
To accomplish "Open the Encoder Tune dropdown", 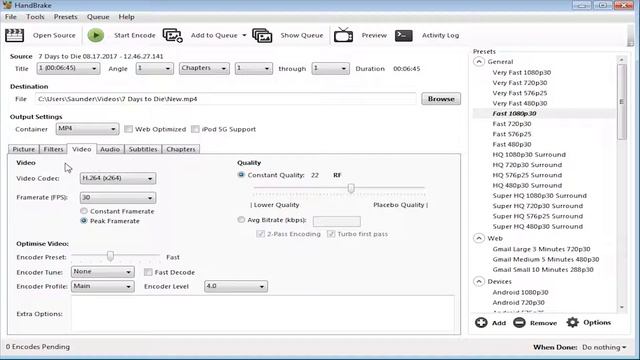I will coord(102,272).
